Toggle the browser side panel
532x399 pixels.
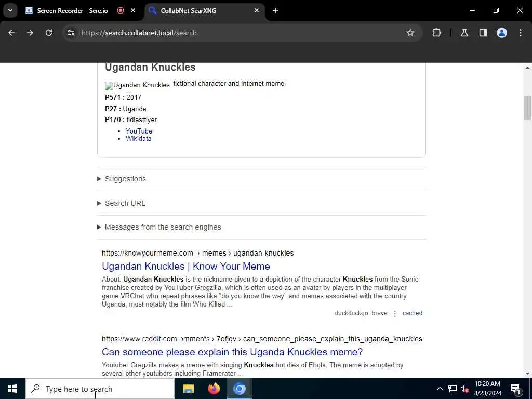483,33
